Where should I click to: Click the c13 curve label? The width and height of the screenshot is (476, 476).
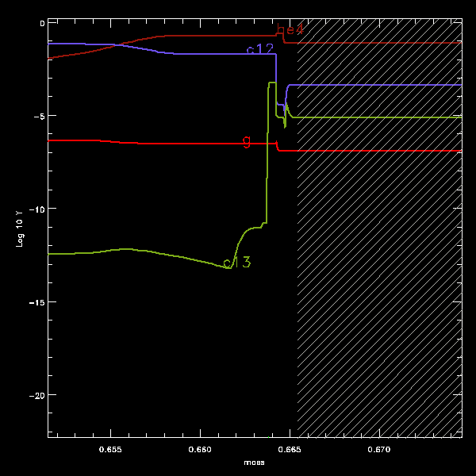click(x=238, y=262)
